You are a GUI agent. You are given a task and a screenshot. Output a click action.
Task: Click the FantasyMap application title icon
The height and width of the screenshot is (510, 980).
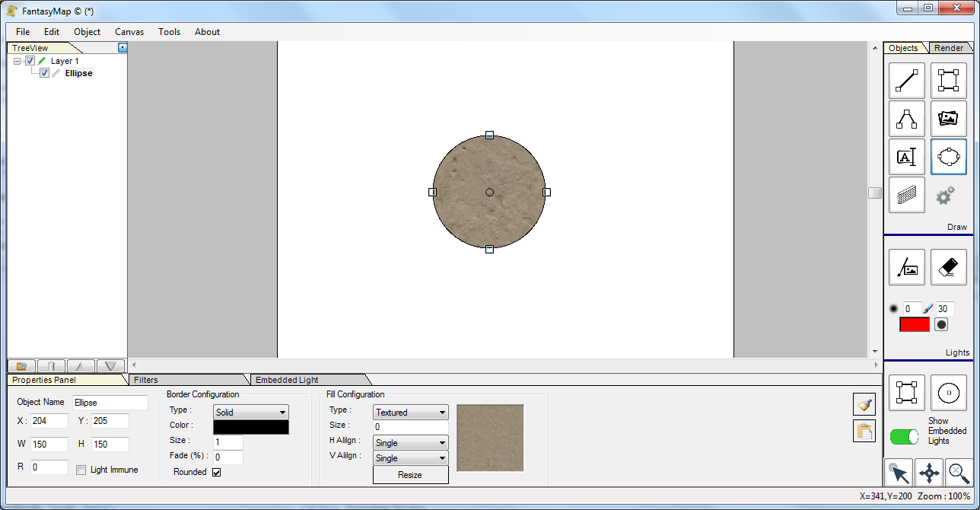[x=12, y=11]
